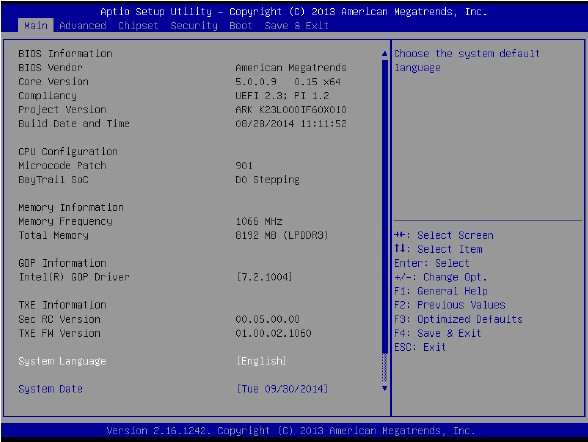The width and height of the screenshot is (588, 442).
Task: Click the BayTrail SoC label
Action: (53, 180)
